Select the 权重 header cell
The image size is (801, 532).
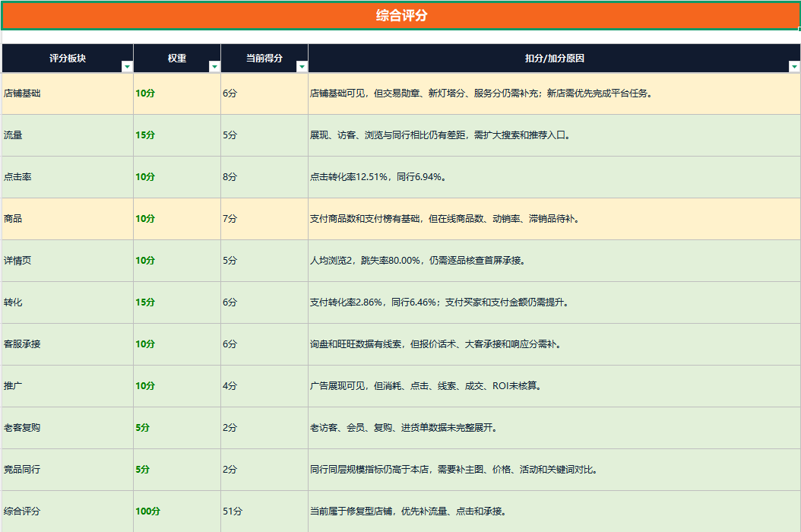point(177,59)
